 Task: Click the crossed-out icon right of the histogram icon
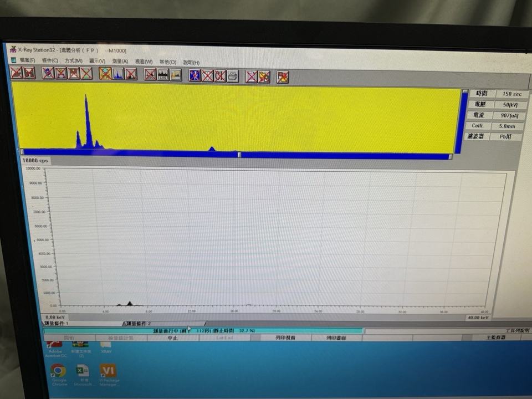pyautogui.click(x=131, y=74)
